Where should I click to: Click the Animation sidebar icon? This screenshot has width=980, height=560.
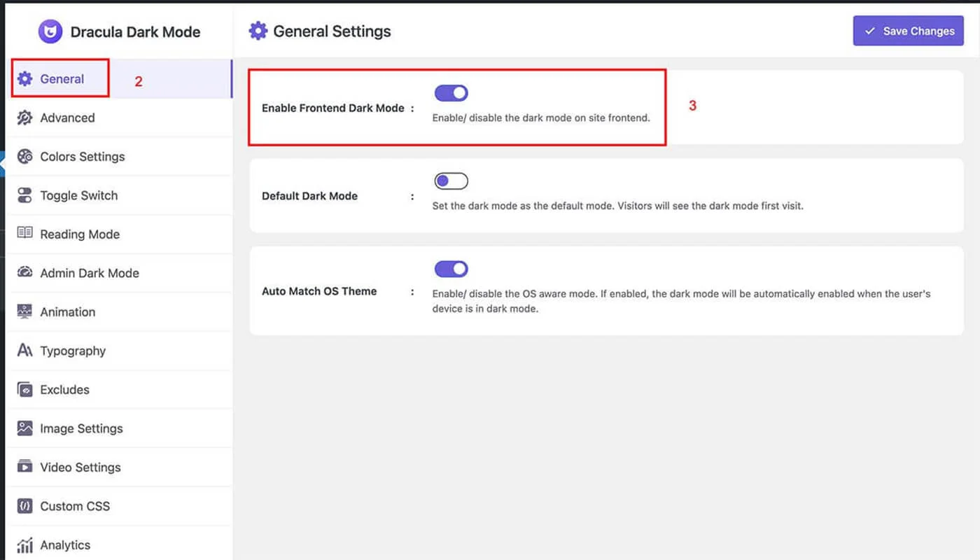click(25, 311)
